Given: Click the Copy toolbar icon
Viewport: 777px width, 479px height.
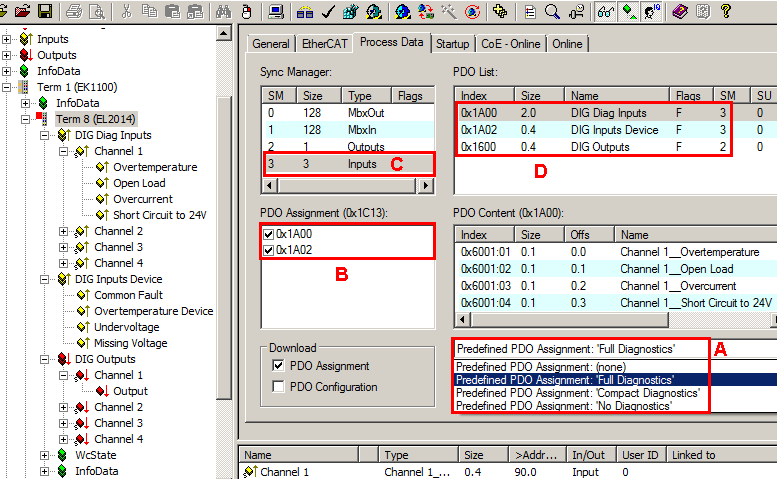Looking at the screenshot, I should (x=149, y=11).
